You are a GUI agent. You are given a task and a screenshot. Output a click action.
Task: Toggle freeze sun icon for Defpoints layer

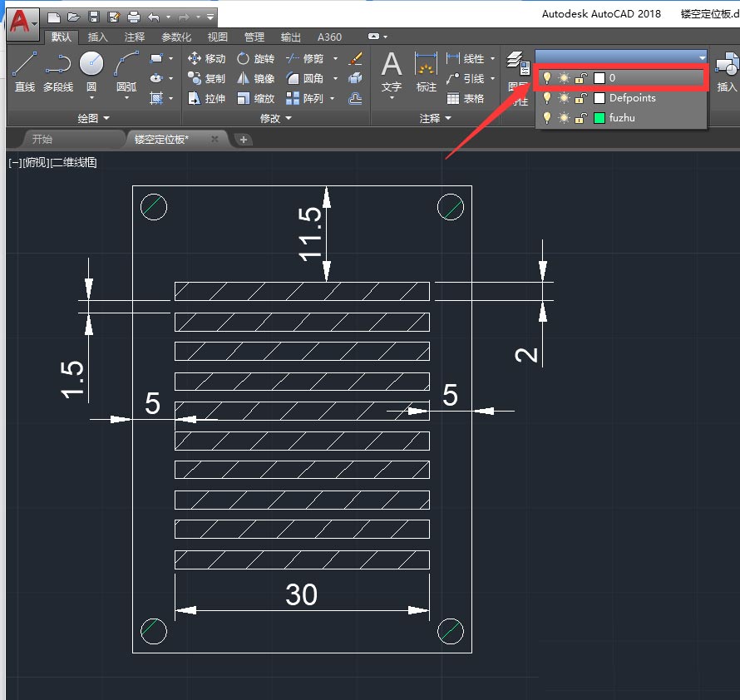[564, 98]
